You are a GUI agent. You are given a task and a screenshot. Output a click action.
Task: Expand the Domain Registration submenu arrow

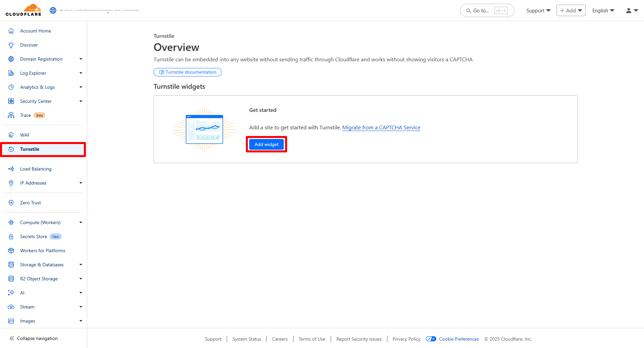click(x=81, y=59)
